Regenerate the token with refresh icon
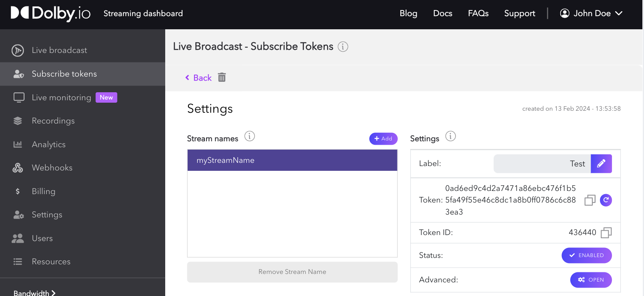644x296 pixels. click(x=606, y=200)
